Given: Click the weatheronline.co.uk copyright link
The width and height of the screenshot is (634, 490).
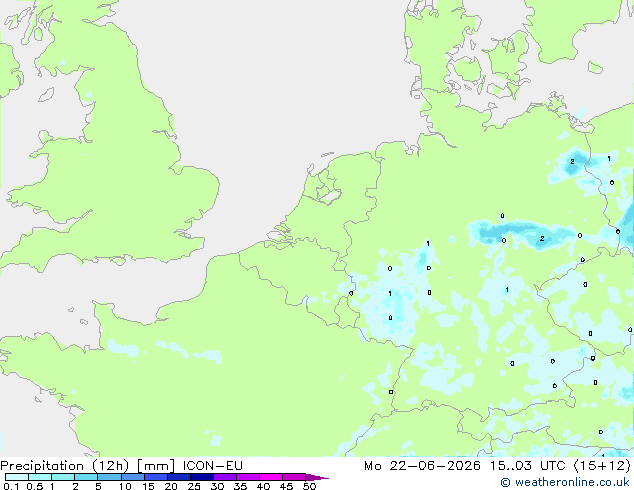Looking at the screenshot, I should click(x=564, y=482).
